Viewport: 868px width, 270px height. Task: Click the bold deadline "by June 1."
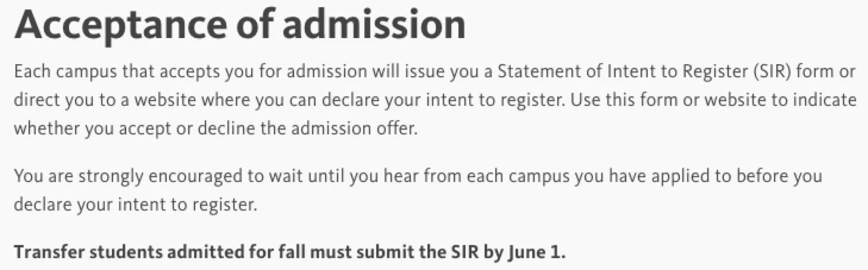click(524, 252)
